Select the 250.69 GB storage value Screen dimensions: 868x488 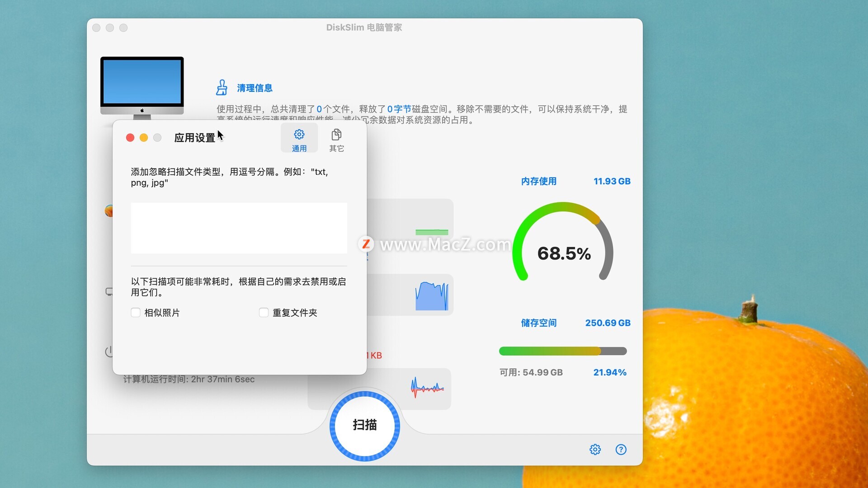608,323
